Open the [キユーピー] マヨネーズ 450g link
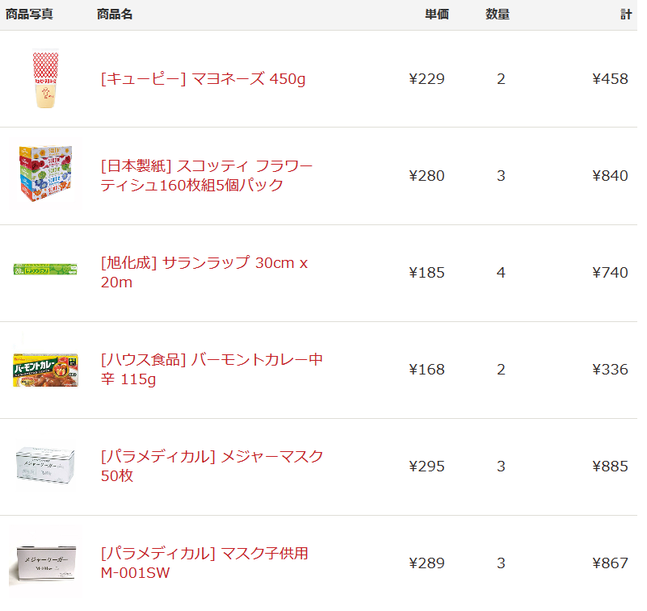Image resolution: width=647 pixels, height=611 pixels. point(203,78)
